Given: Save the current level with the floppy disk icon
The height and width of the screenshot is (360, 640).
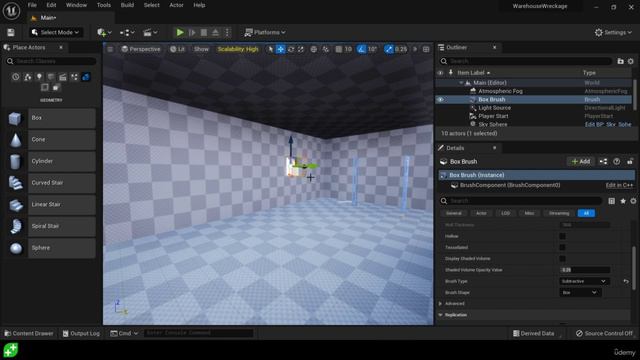Looking at the screenshot, I should click(11, 32).
